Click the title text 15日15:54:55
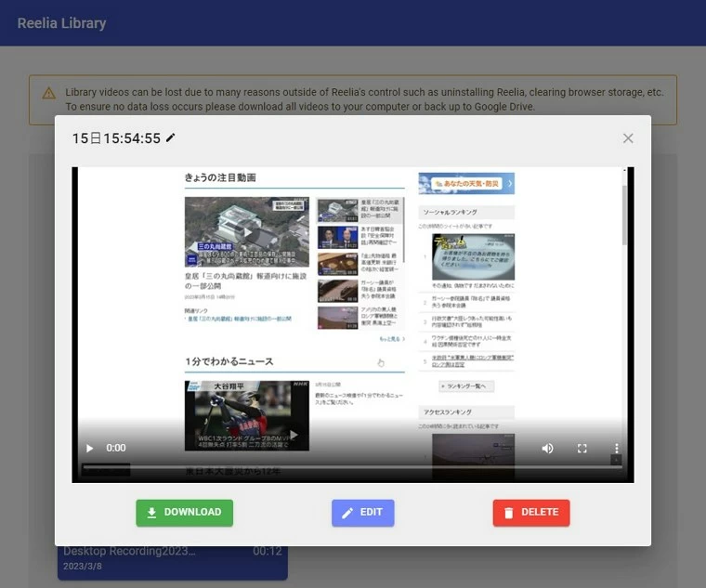Viewport: 706px width, 588px height. click(116, 138)
